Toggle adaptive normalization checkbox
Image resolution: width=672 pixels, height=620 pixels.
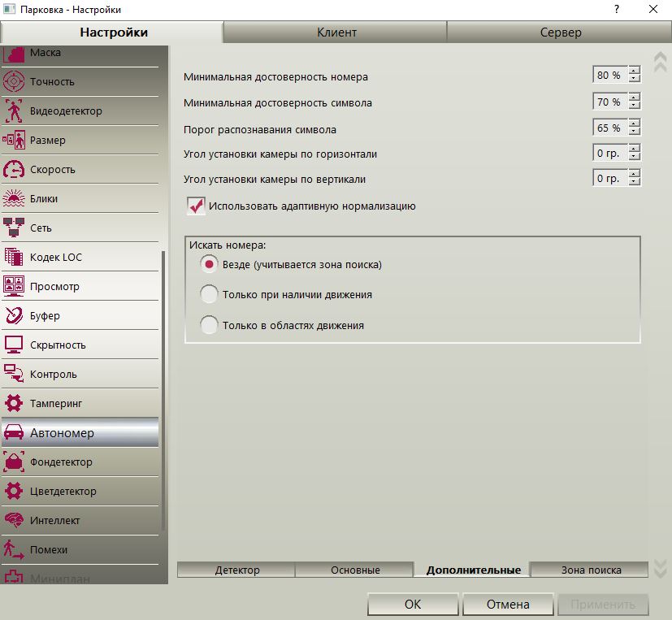[x=196, y=206]
